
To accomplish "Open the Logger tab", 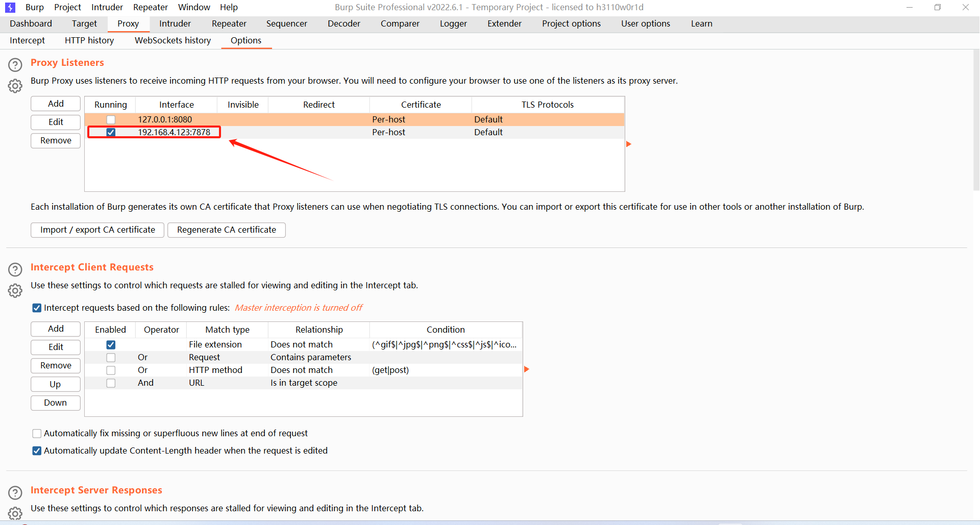I will click(x=454, y=23).
